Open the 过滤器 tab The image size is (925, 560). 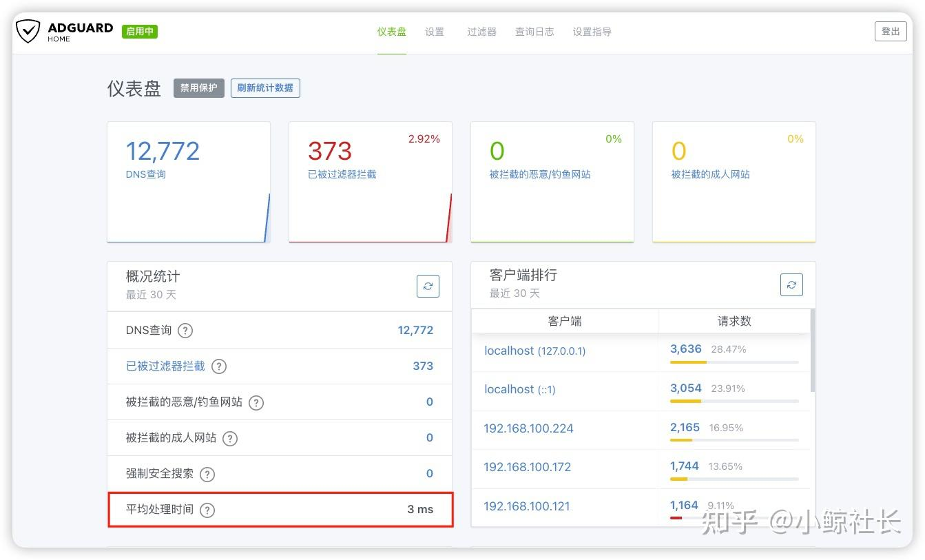click(x=481, y=31)
